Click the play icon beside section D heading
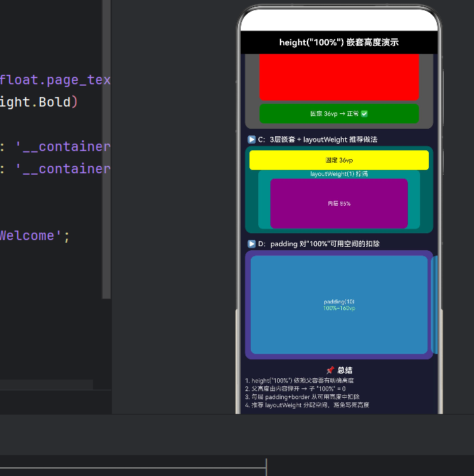 click(x=251, y=244)
